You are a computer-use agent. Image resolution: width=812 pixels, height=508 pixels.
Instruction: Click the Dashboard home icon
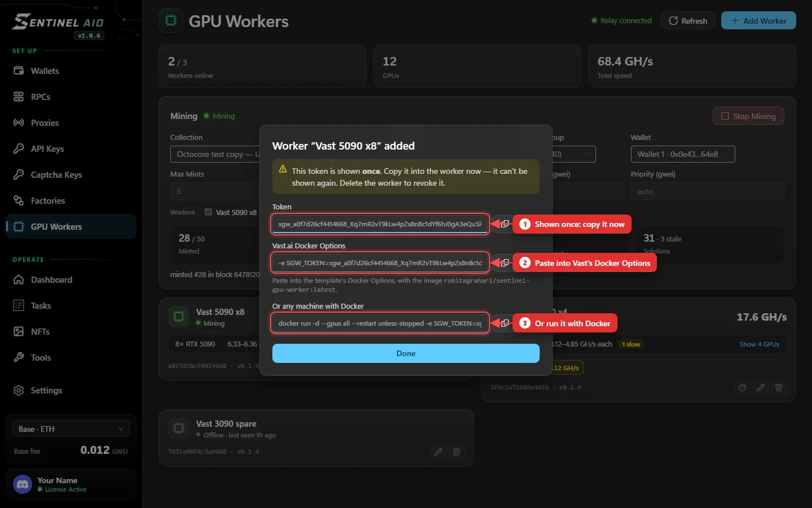(x=19, y=279)
